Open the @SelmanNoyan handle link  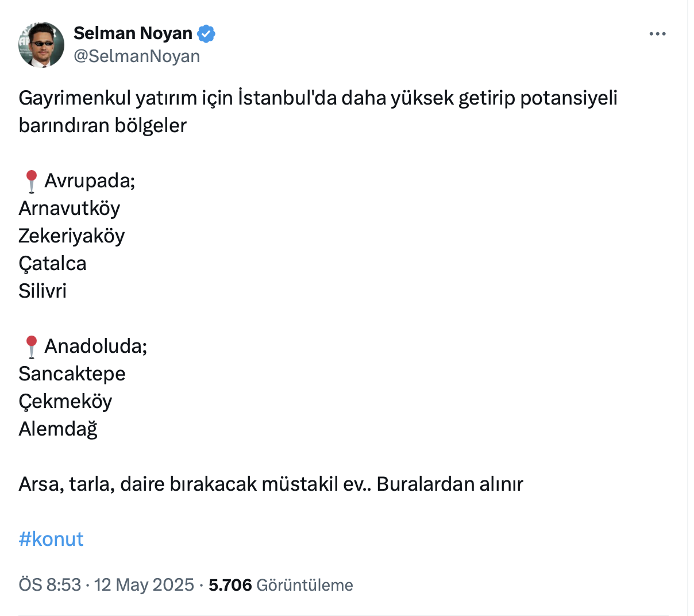point(137,56)
